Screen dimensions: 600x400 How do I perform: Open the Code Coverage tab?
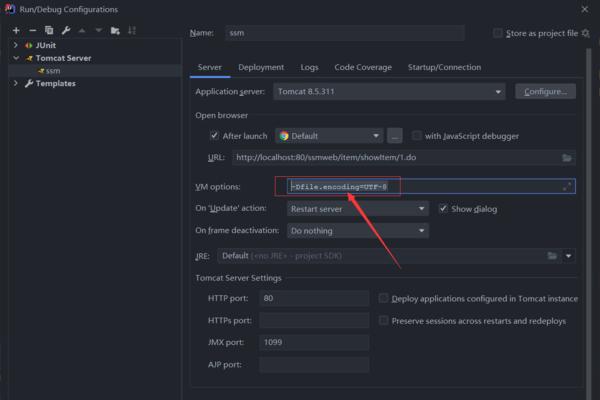point(363,67)
